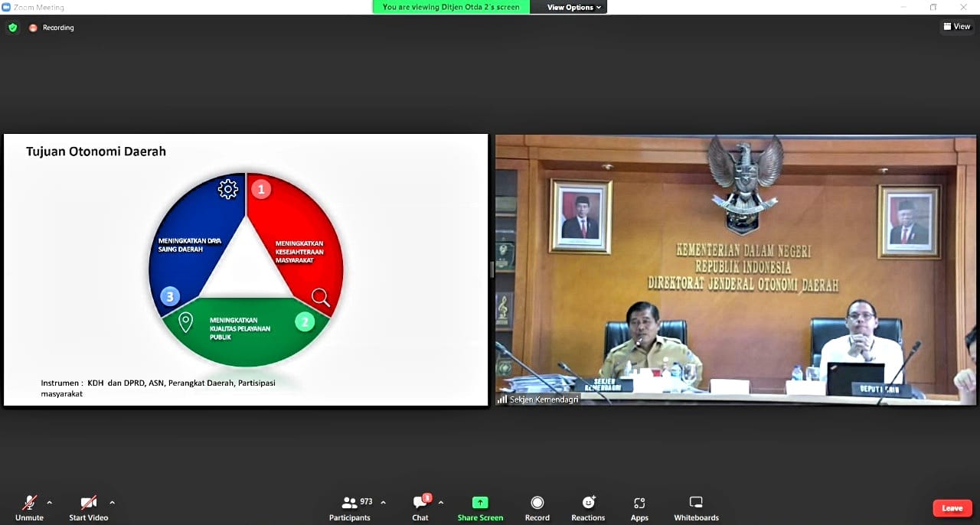
Task: Expand video options arrow beside Start Video
Action: coord(112,503)
